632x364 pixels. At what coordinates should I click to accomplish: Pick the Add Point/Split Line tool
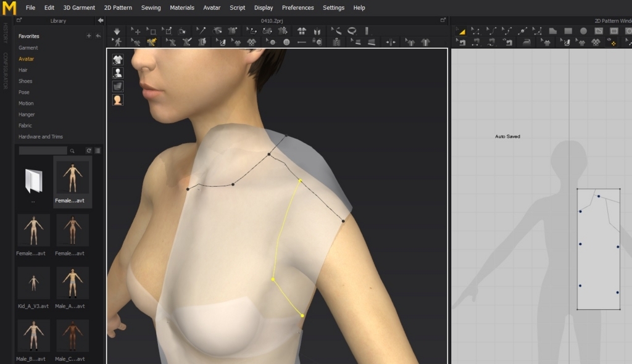click(523, 31)
